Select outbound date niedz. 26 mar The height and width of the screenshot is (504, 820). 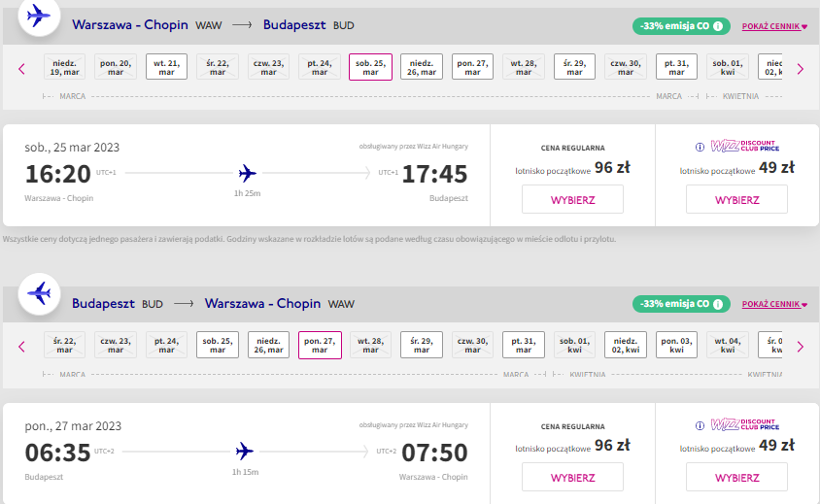coord(422,67)
